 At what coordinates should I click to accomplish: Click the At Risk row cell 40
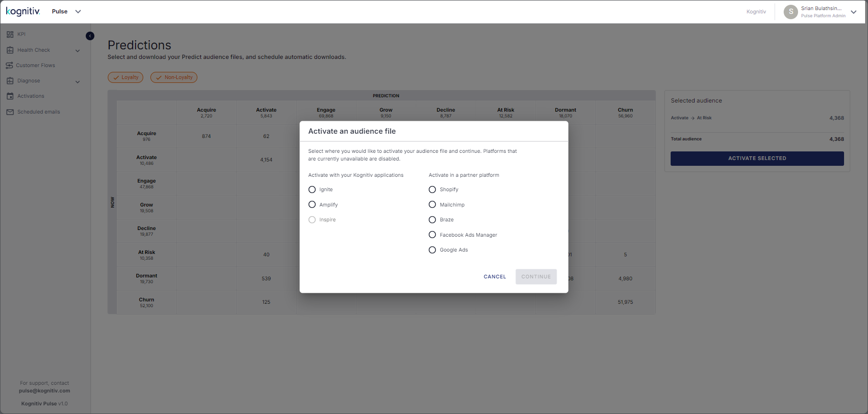click(266, 254)
